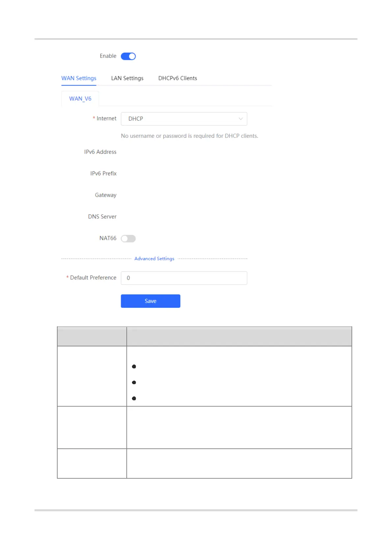
Task: Click the second bullet point in the table
Action: tap(134, 382)
